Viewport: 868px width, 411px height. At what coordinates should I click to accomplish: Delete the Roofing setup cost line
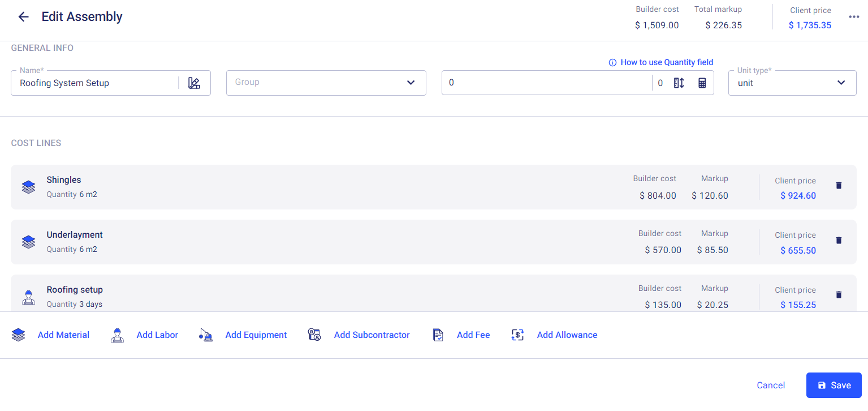[839, 295]
